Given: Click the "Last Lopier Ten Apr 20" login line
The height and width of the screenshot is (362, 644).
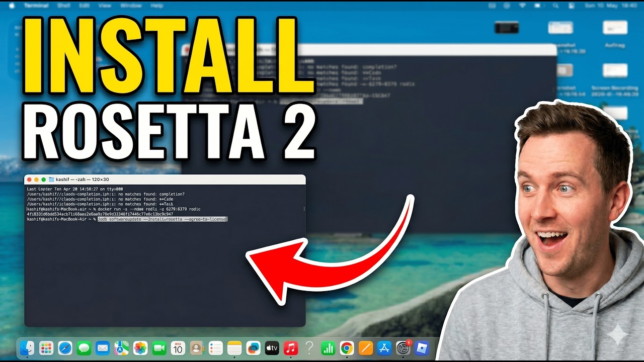Looking at the screenshot, I should tap(75, 189).
